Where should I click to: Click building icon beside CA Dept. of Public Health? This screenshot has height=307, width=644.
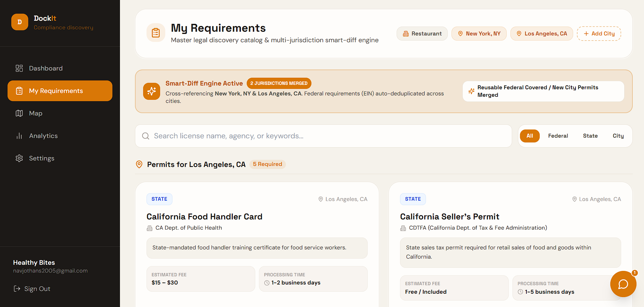coord(150,228)
